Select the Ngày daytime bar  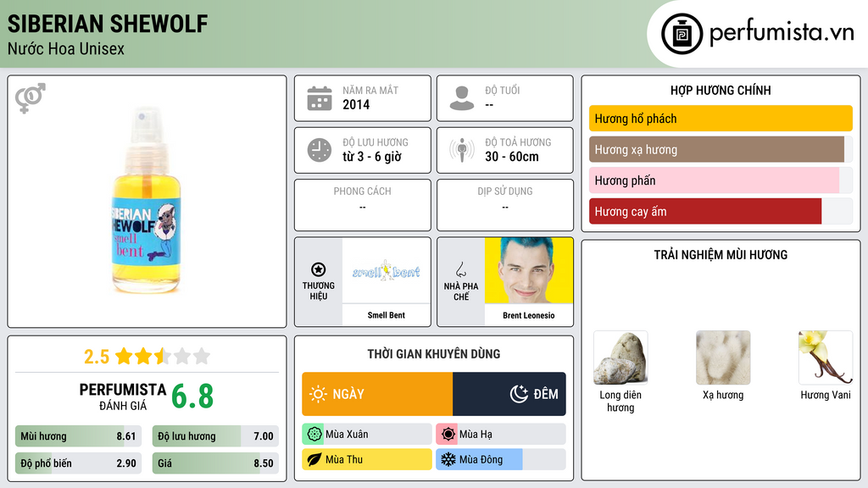click(x=377, y=394)
